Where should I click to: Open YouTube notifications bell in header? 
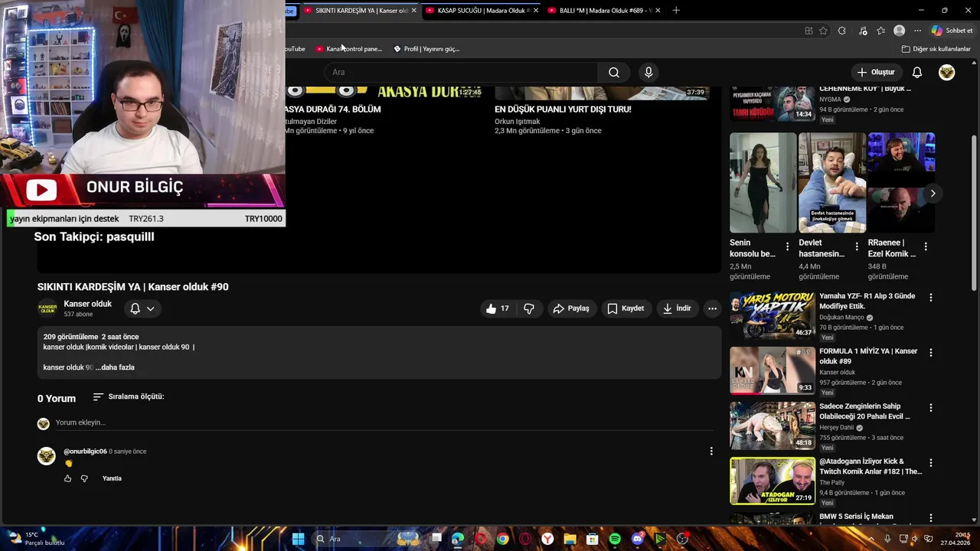(916, 72)
